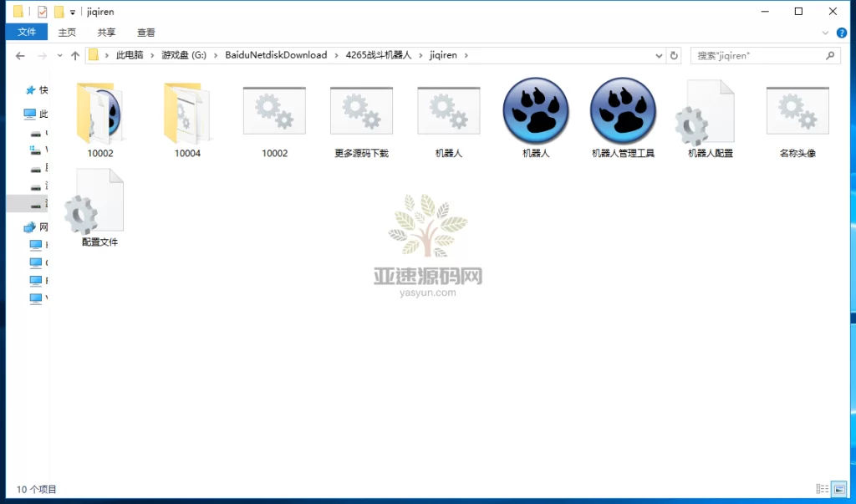Select the 名称头像 settings file
Image resolution: width=856 pixels, height=504 pixels.
click(797, 113)
